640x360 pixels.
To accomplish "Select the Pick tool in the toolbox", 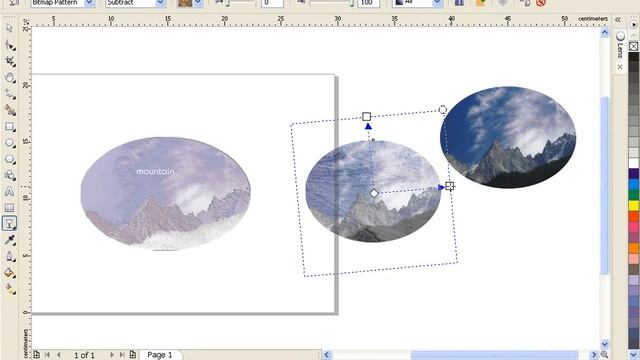I will click(9, 29).
